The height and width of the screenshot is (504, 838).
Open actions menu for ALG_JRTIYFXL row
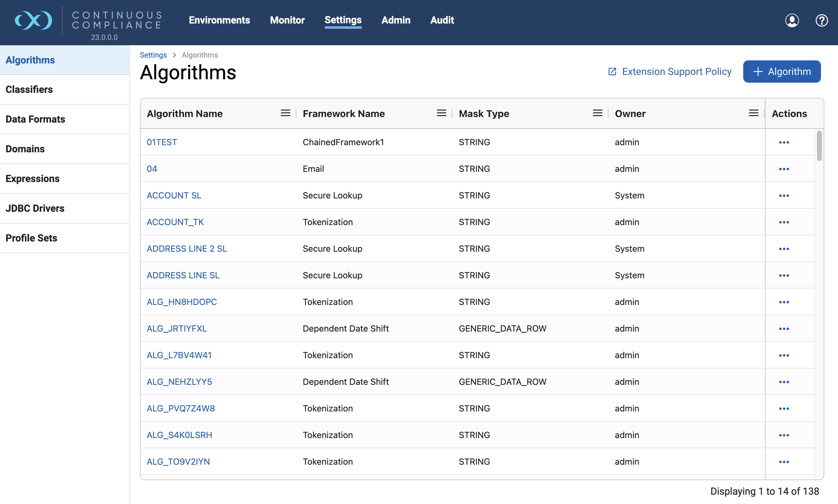[783, 329]
